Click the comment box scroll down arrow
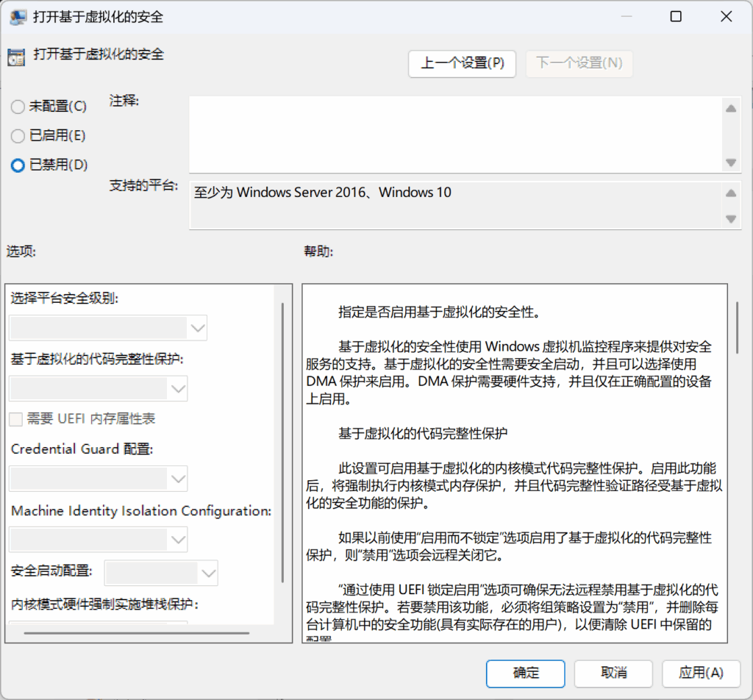Viewport: 753px width, 700px height. click(x=730, y=162)
